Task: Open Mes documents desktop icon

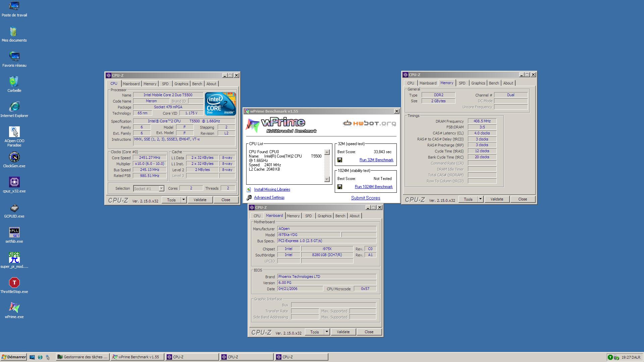Action: (14, 34)
